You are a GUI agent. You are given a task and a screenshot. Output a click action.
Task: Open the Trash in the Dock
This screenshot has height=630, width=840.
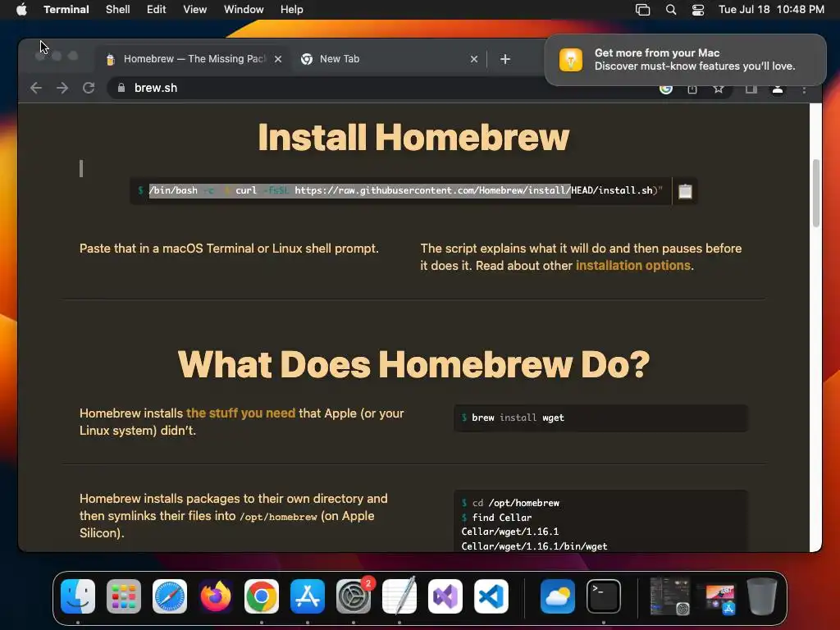coord(762,596)
